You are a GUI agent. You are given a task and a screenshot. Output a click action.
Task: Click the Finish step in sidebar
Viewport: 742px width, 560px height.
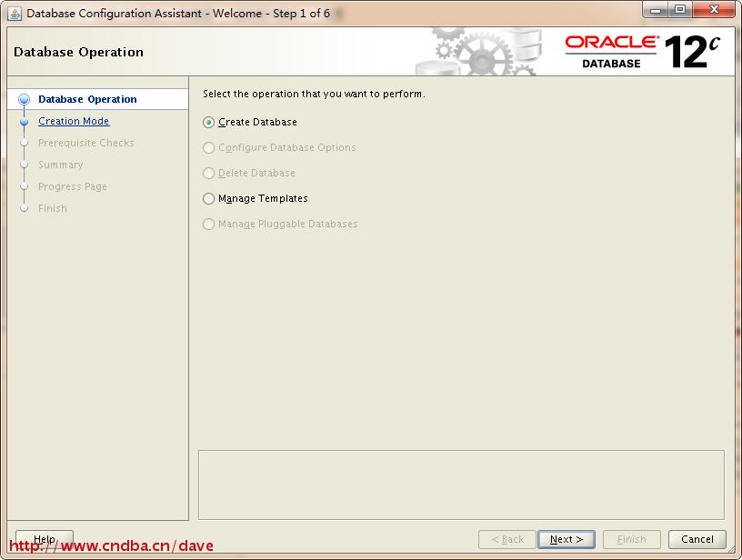coord(53,208)
